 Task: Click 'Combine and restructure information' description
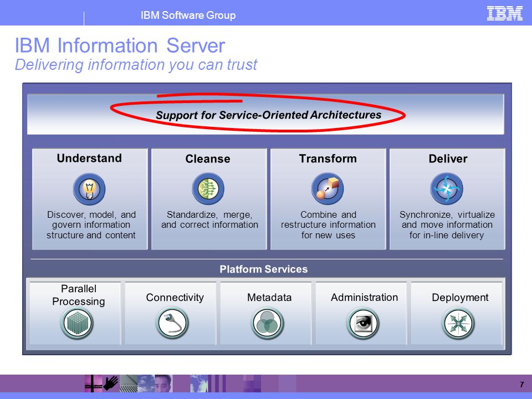[328, 225]
